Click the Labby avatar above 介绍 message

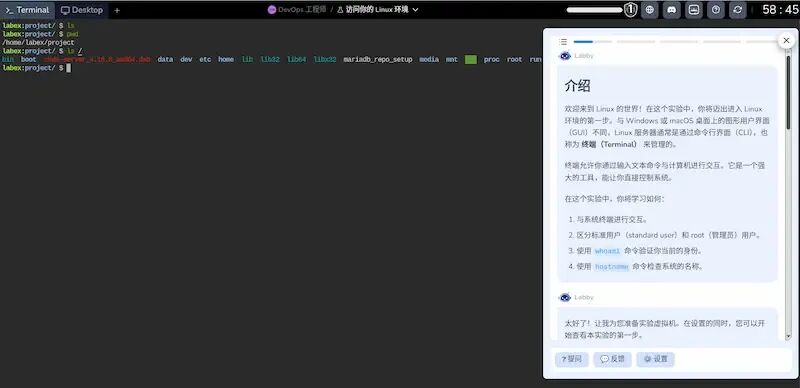tap(565, 56)
